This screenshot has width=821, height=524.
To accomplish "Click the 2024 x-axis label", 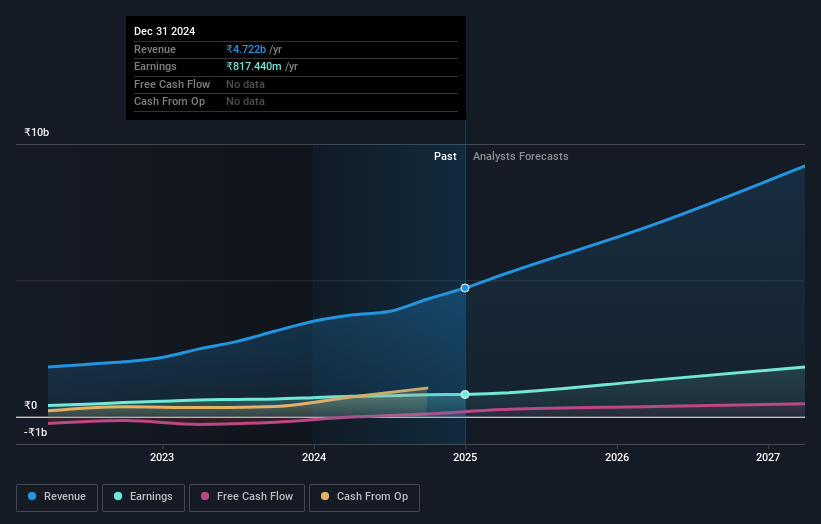I will pyautogui.click(x=314, y=457).
